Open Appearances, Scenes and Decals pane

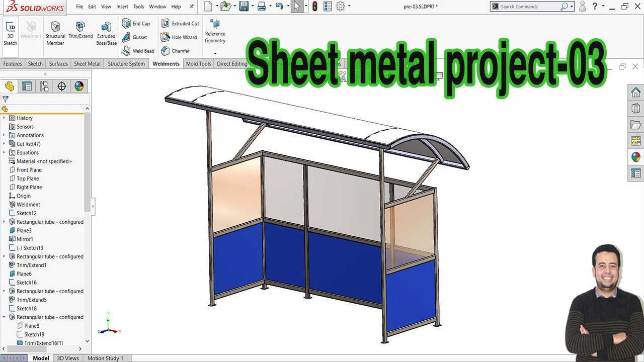pyautogui.click(x=636, y=157)
